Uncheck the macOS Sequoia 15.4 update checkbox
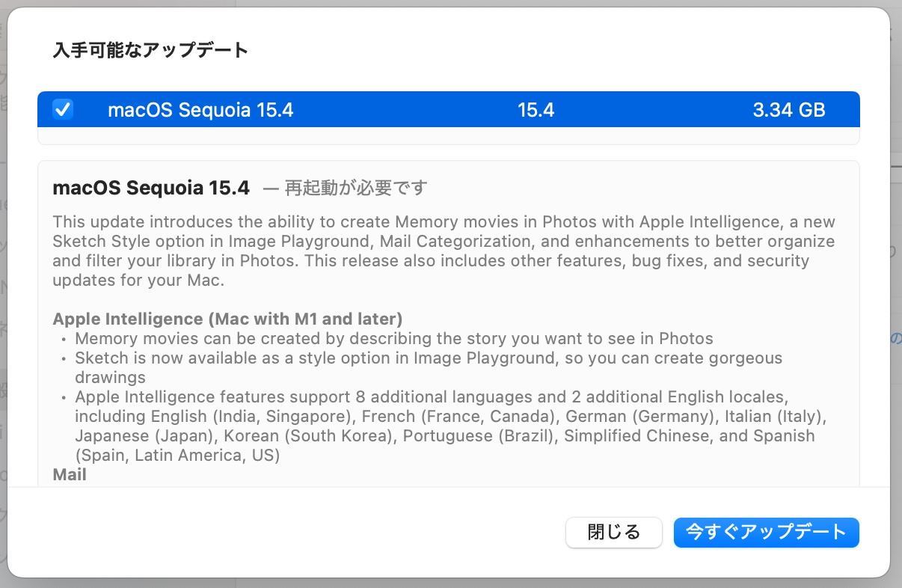902x588 pixels. tap(63, 110)
